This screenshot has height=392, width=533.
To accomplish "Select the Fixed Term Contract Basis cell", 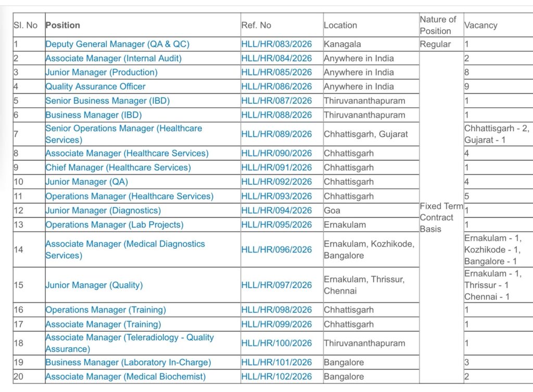I will (441, 218).
